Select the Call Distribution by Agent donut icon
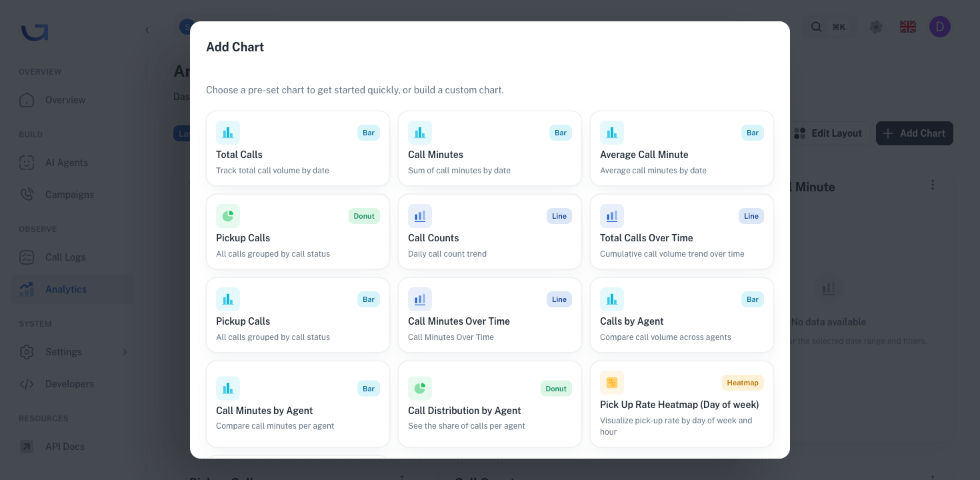 click(x=420, y=389)
